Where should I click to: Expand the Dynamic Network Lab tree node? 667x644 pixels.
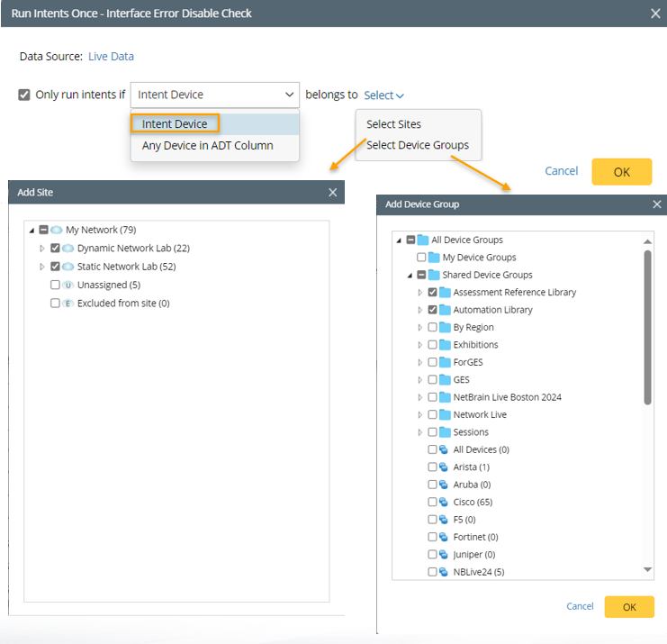[41, 249]
